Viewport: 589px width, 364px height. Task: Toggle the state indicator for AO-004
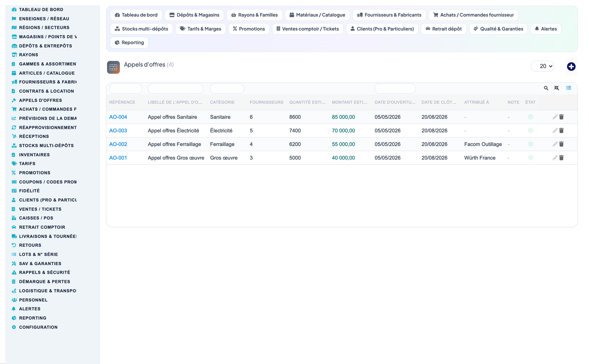(530, 117)
